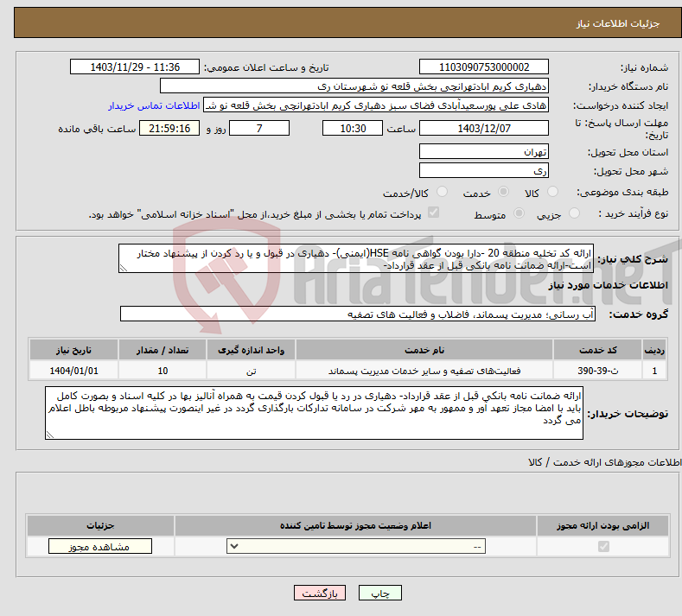The image size is (682, 616).
Task: Click the اطلاعات مجوزهای ارائه خدمت / کالا heading
Action: (605, 462)
